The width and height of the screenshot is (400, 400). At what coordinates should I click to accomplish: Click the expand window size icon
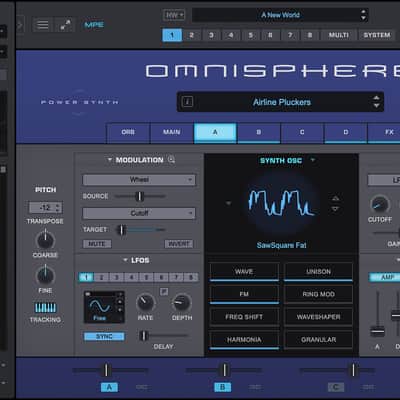tap(65, 25)
